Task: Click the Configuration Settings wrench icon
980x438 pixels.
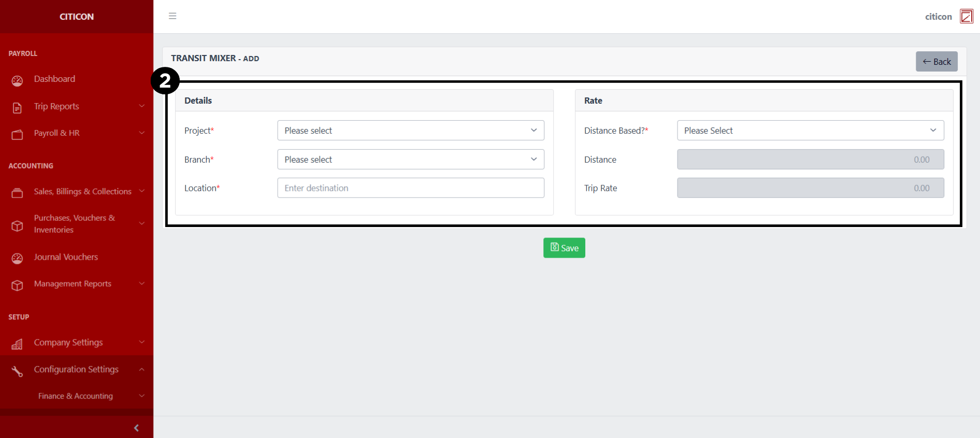Action: (17, 371)
